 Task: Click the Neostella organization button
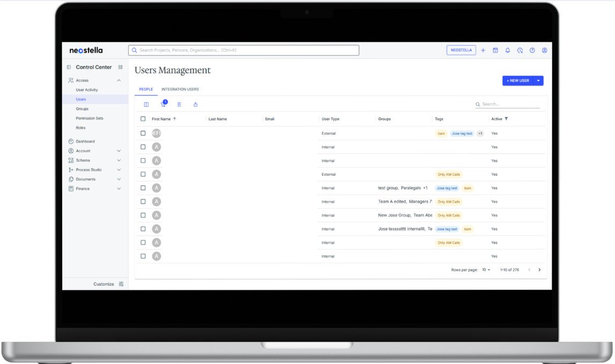[461, 50]
